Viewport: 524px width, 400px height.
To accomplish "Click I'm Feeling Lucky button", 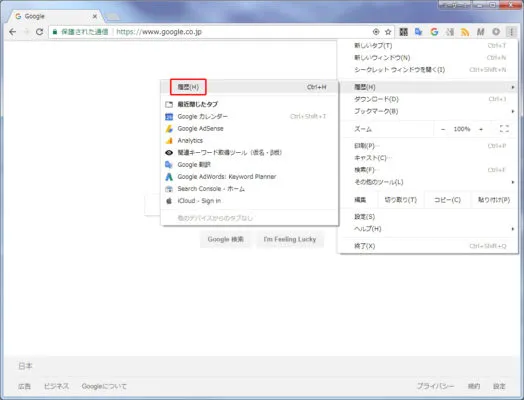I will (x=290, y=239).
